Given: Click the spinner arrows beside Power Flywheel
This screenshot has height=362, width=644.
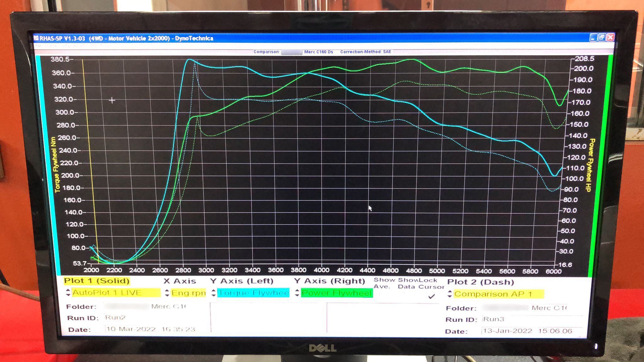Looking at the screenshot, I should coord(297,293).
